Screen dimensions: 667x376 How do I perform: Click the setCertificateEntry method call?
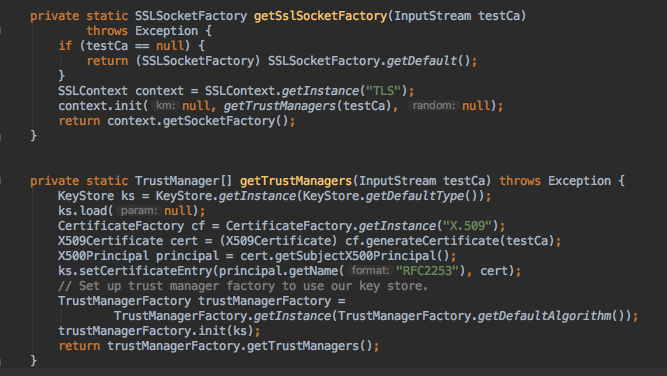[x=145, y=271]
